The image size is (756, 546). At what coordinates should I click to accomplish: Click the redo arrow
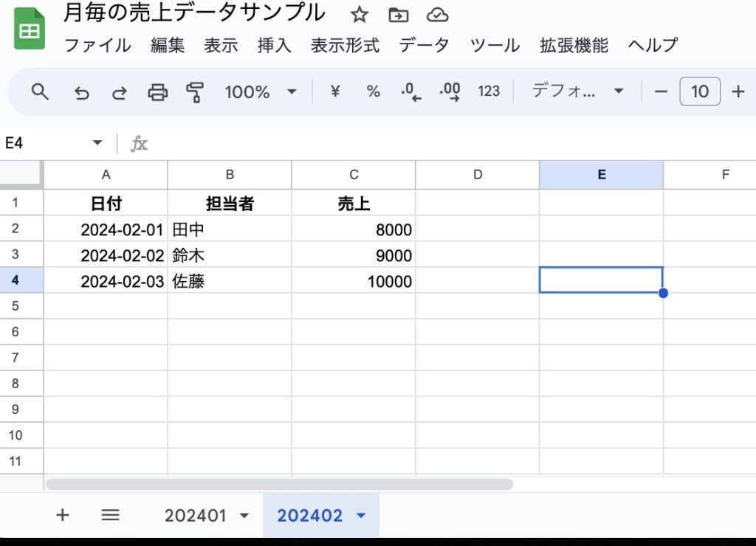tap(119, 92)
